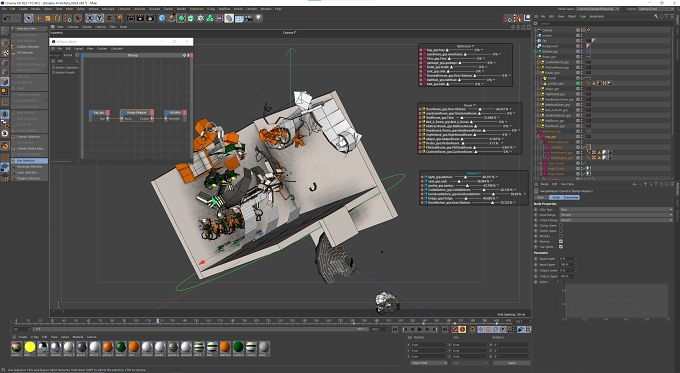680x373 pixels.
Task: Select the Scale tool icon
Action: click(48, 18)
